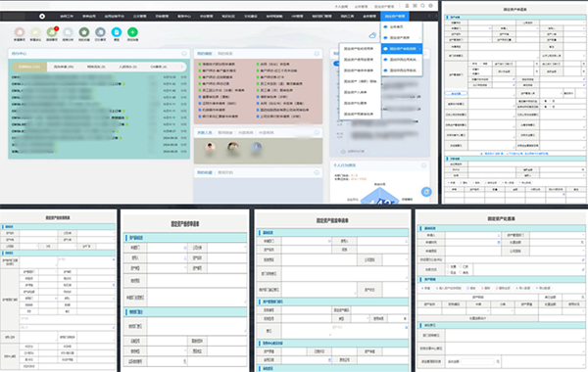Switch to the second tab in 待办中心
This screenshot has height=372, width=588.
coord(64,67)
